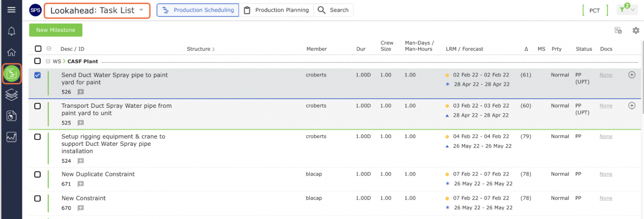Click the Dur column header
This screenshot has height=219, width=644.
[x=361, y=49]
